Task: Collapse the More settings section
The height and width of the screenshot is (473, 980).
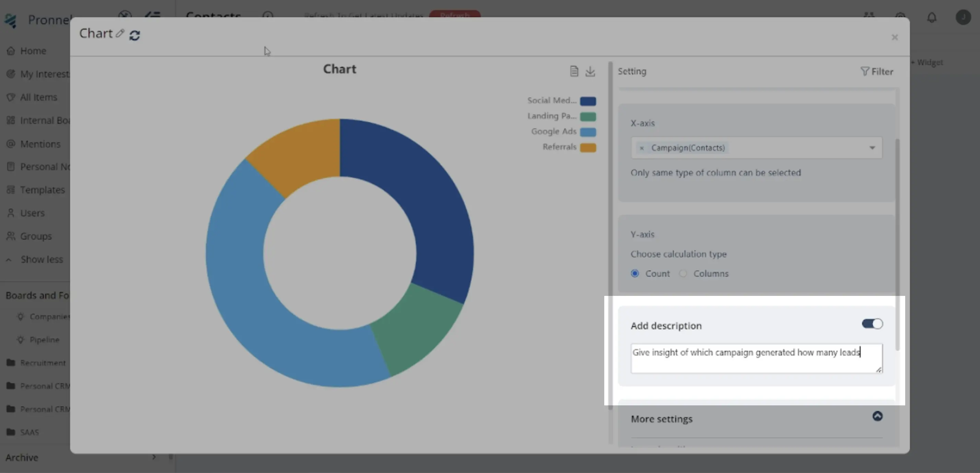Action: 877,416
